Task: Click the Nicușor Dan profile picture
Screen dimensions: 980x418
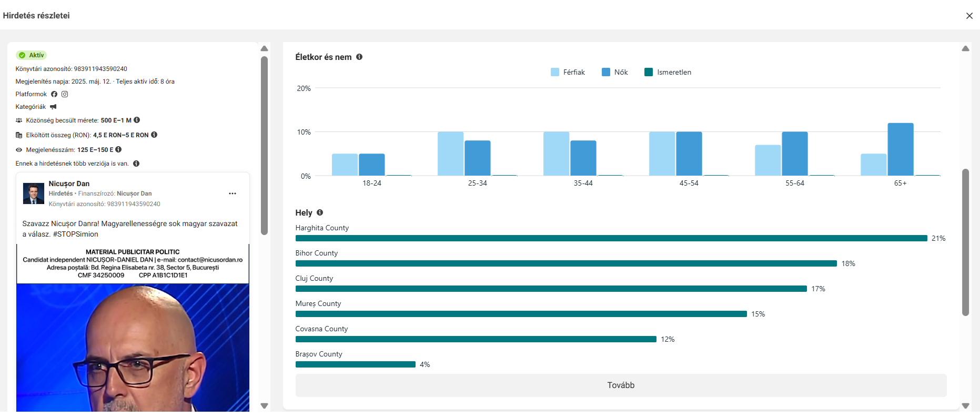Action: 34,193
